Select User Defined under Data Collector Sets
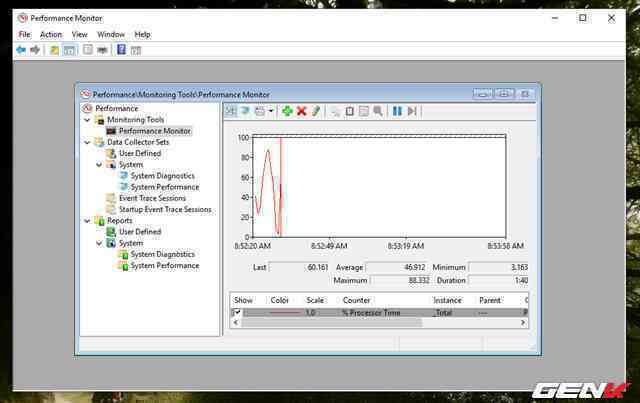 (x=140, y=154)
